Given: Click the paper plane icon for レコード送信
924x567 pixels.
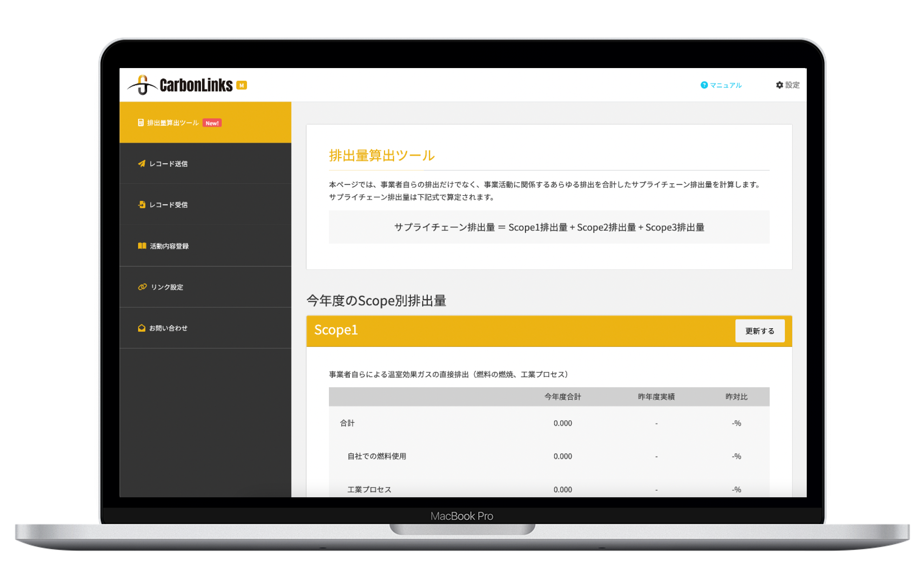Looking at the screenshot, I should pyautogui.click(x=141, y=163).
